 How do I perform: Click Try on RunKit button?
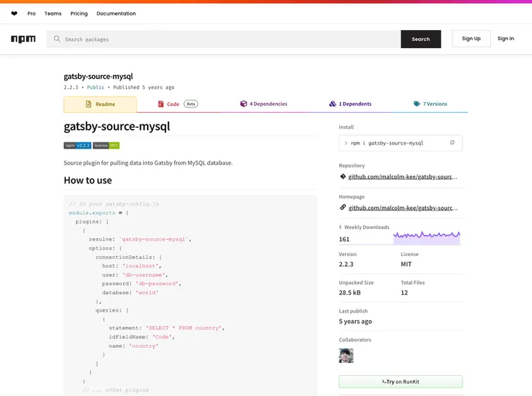pyautogui.click(x=401, y=382)
